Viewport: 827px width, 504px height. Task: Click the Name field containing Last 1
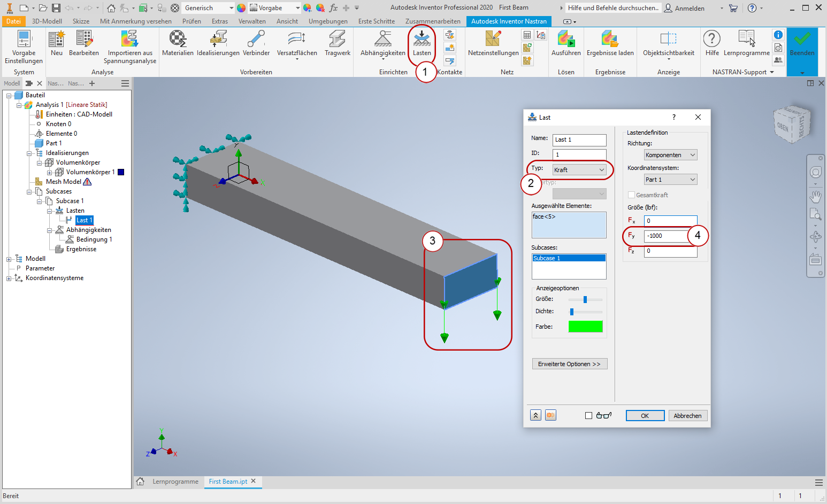point(579,139)
